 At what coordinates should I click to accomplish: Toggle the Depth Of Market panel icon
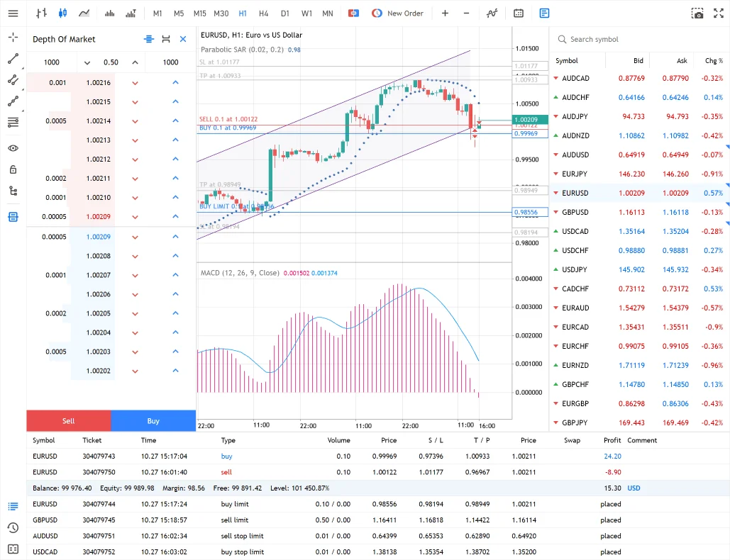click(13, 216)
